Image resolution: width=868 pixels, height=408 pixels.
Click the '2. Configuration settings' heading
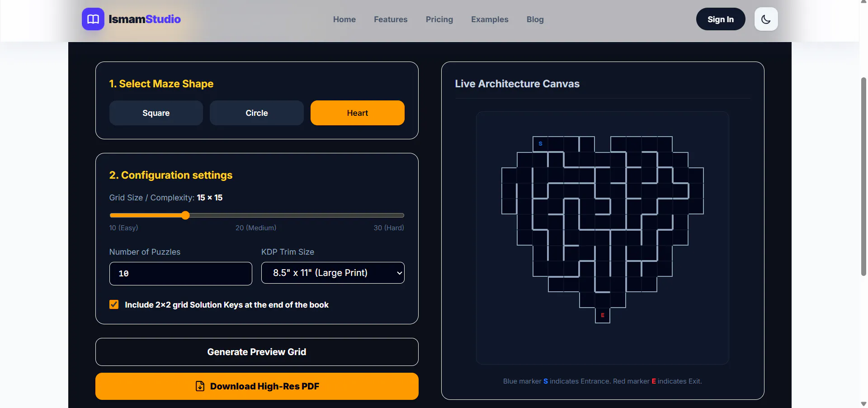171,175
